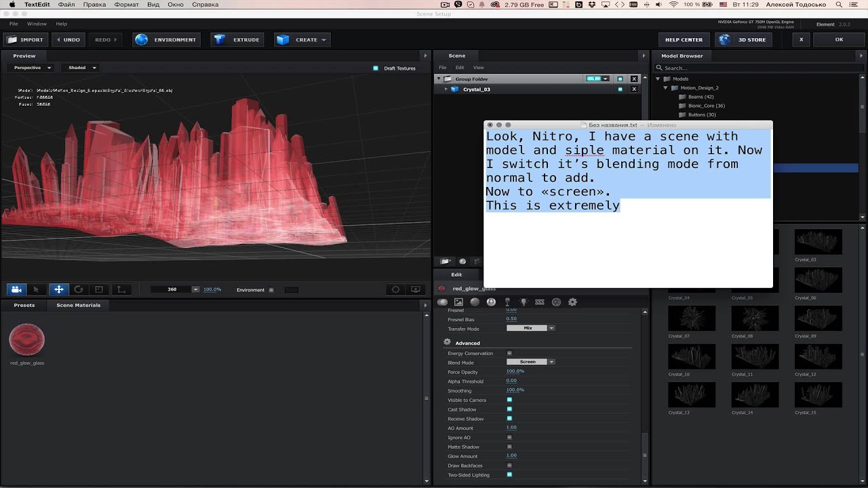Open the illumination light bulb tab icon
The height and width of the screenshot is (488, 868).
tap(524, 302)
